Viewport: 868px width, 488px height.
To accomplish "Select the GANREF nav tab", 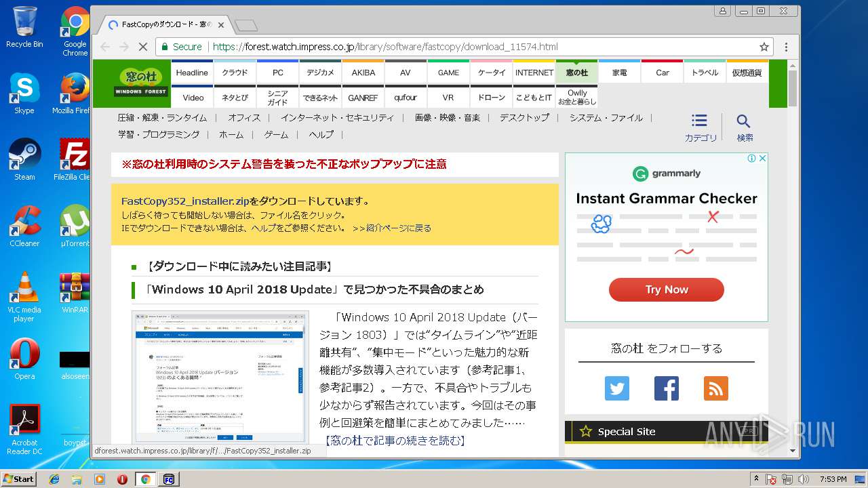I will point(363,98).
